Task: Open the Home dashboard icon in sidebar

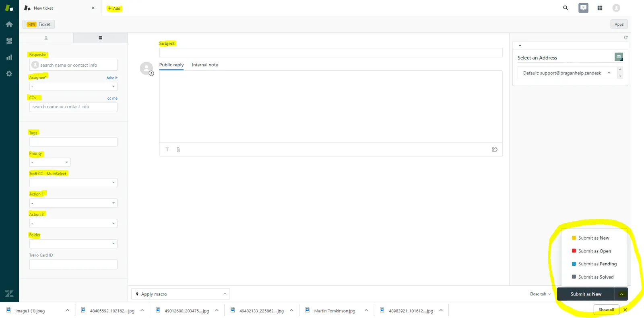Action: 9,25
